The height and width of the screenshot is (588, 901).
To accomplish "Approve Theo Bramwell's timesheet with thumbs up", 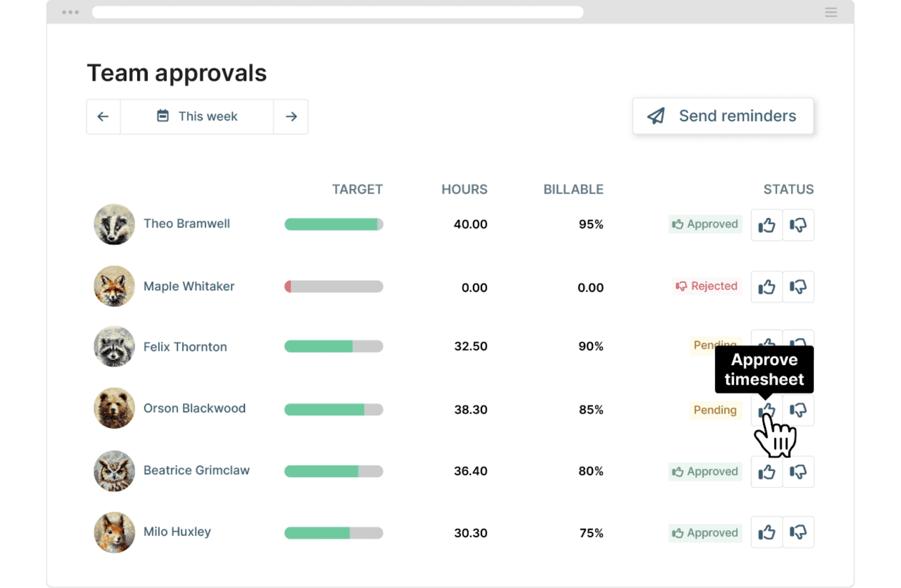I will click(766, 225).
